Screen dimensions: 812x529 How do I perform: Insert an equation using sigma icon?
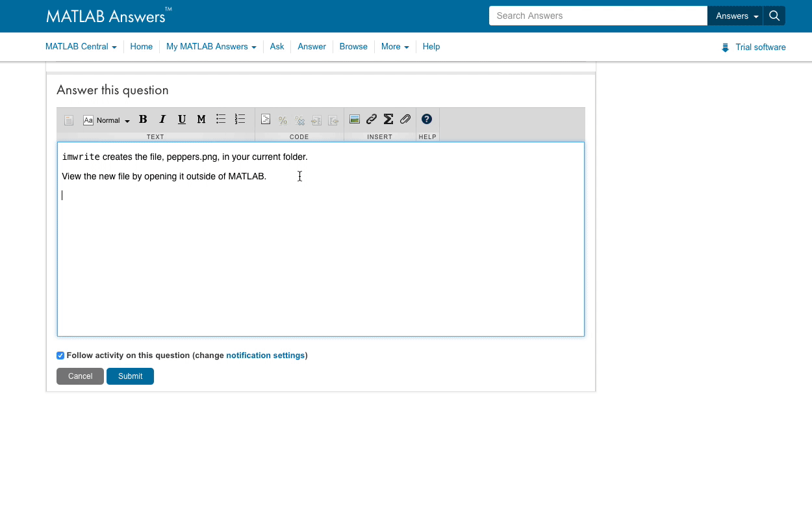coord(388,120)
